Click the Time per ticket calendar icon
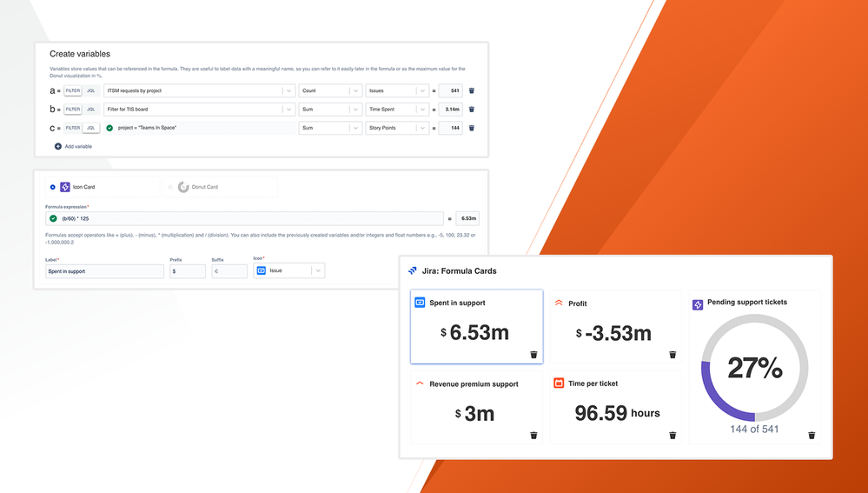Viewport: 868px width, 493px height. pyautogui.click(x=559, y=383)
